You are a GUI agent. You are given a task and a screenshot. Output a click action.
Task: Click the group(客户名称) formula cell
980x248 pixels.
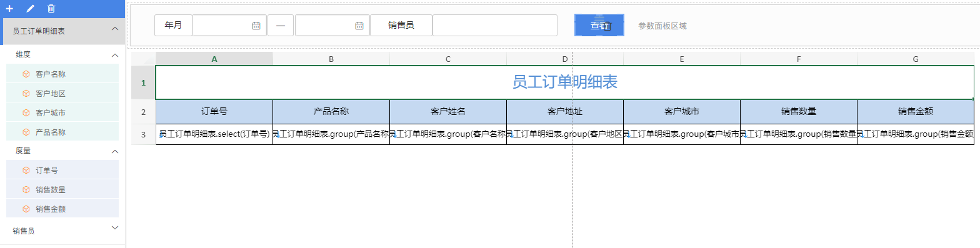[x=448, y=134]
